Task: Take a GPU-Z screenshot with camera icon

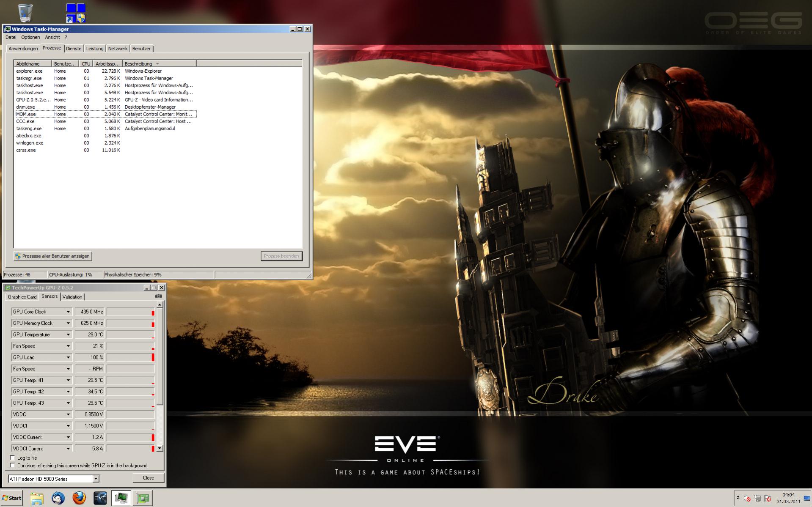Action: 158,296
